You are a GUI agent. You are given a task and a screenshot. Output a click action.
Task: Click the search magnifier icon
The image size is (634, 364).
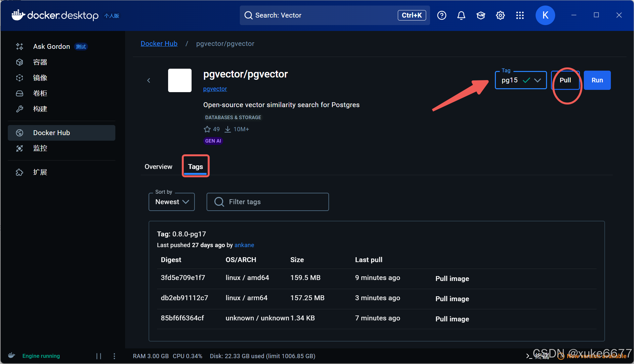pos(248,15)
